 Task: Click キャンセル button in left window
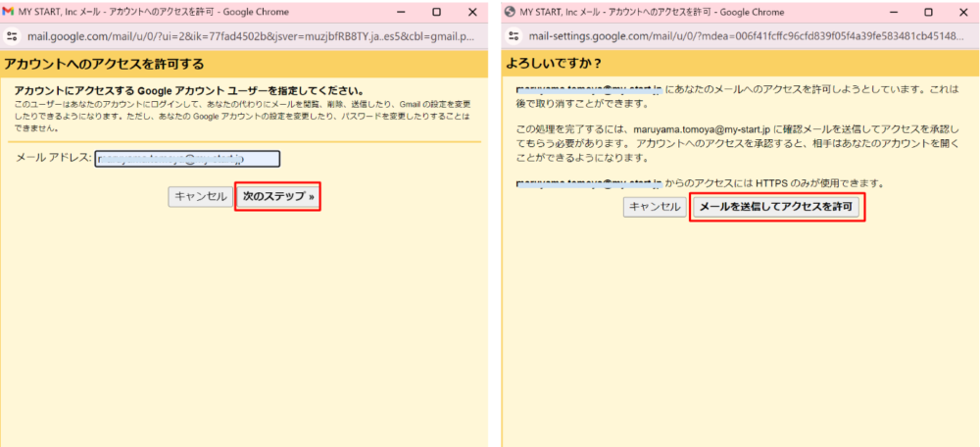tap(201, 196)
